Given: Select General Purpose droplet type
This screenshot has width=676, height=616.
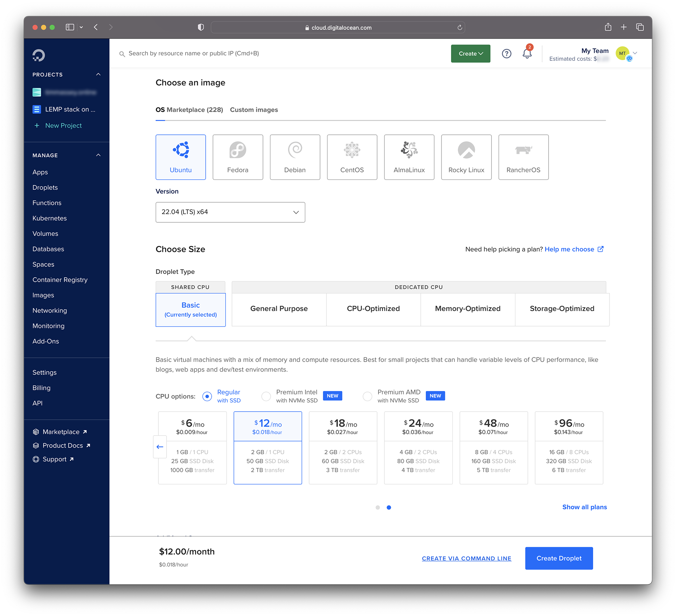Looking at the screenshot, I should point(279,310).
